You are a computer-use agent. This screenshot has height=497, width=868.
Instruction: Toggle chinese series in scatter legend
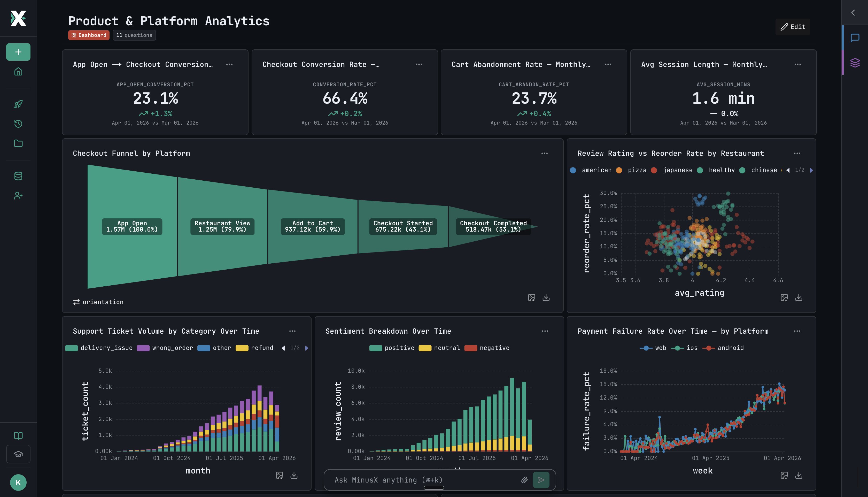pyautogui.click(x=758, y=170)
